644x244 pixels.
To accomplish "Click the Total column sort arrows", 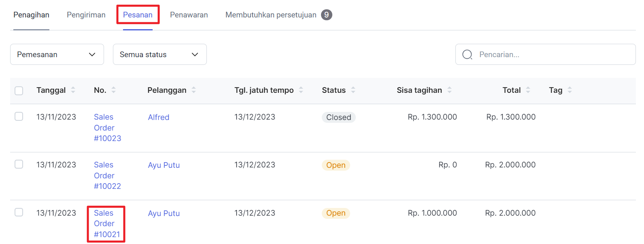I will pyautogui.click(x=528, y=90).
